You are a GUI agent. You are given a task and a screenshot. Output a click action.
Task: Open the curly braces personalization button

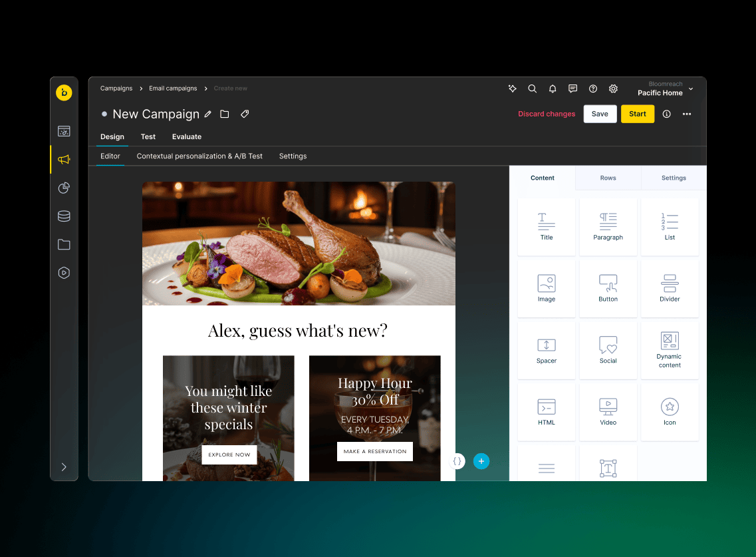pyautogui.click(x=457, y=461)
